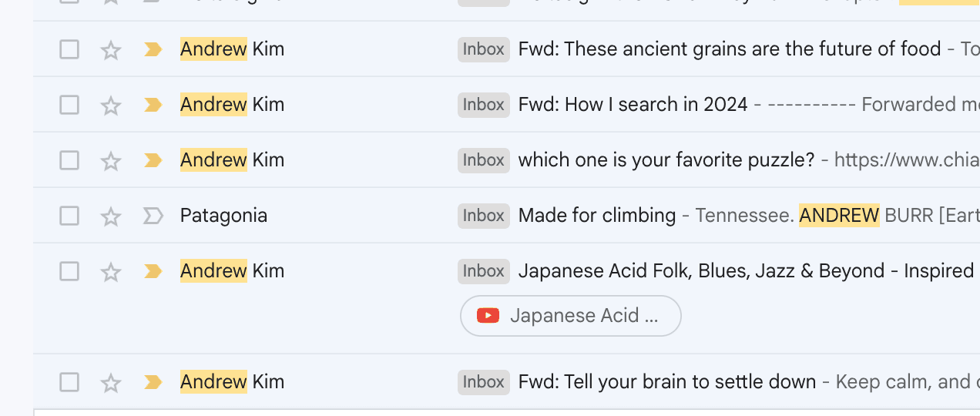Select checkbox for 'ancient grains' email
980x416 pixels.
[69, 49]
